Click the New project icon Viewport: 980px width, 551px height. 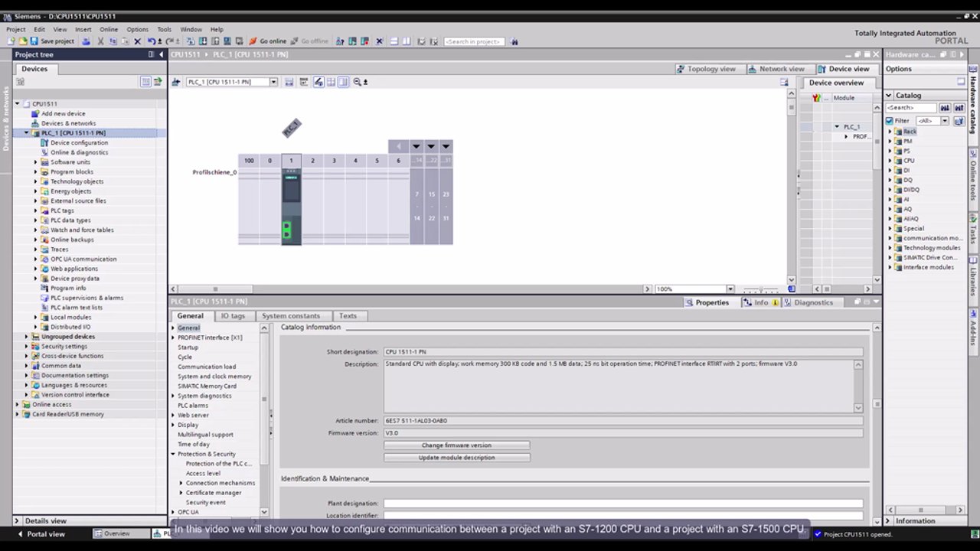(11, 41)
